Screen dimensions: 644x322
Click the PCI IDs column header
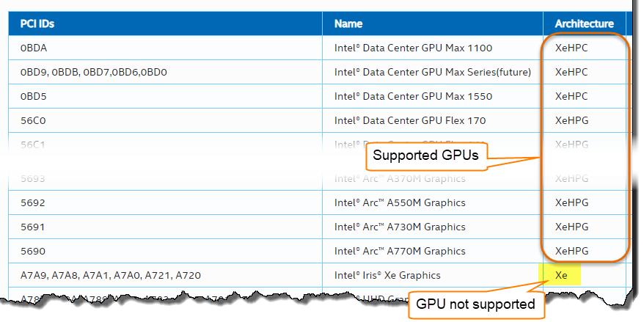pos(37,23)
